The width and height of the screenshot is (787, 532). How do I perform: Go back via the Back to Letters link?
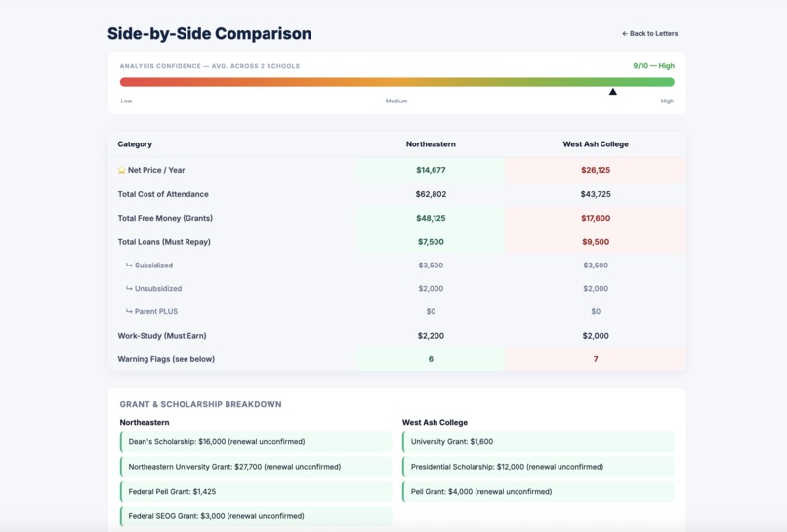point(650,33)
